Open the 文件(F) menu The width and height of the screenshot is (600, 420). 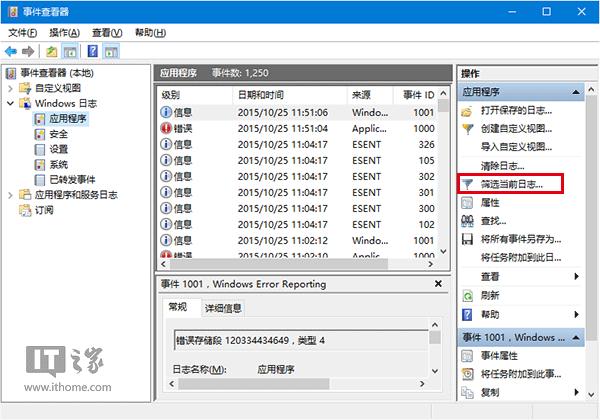tap(23, 33)
